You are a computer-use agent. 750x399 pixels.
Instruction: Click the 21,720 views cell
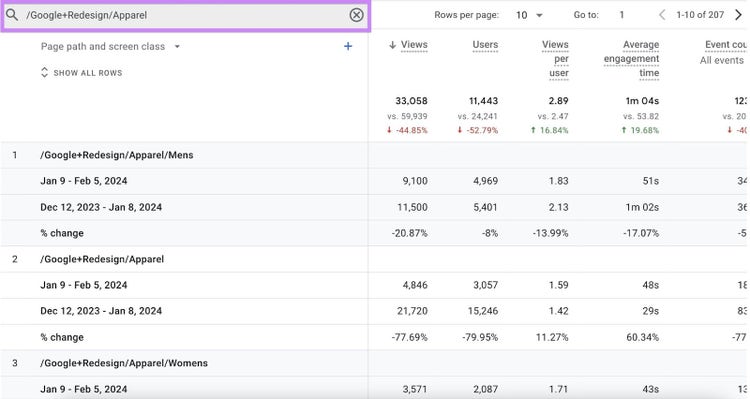point(412,311)
